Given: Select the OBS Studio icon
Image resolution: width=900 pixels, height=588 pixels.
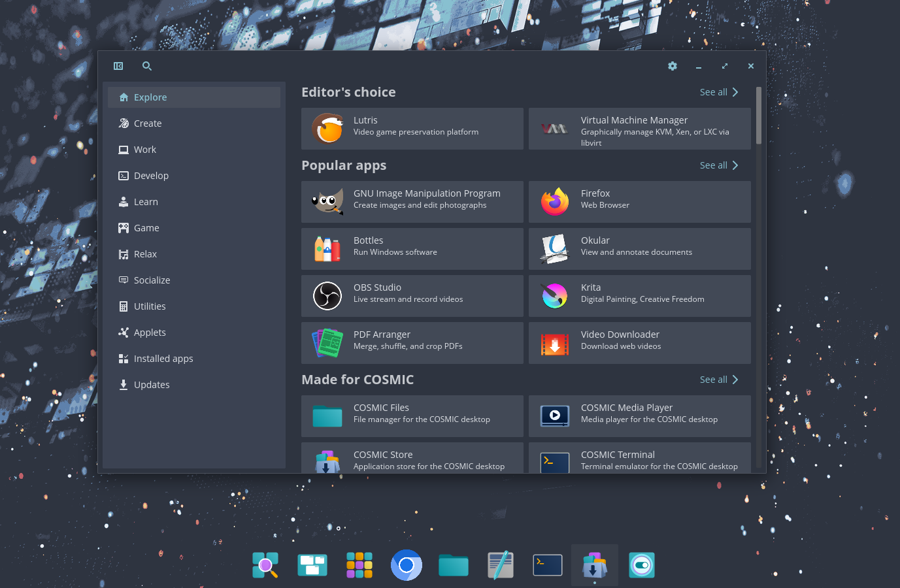Looking at the screenshot, I should [x=327, y=296].
